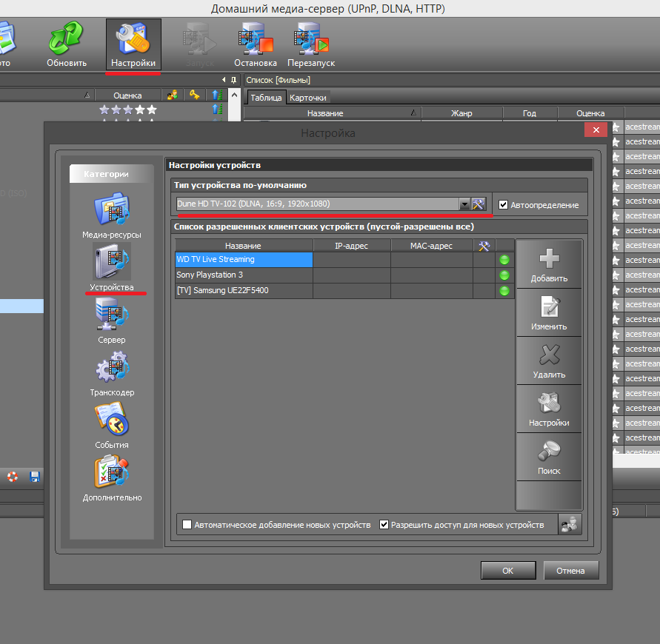
Task: Open the Транскодер settings category
Action: coord(112,369)
